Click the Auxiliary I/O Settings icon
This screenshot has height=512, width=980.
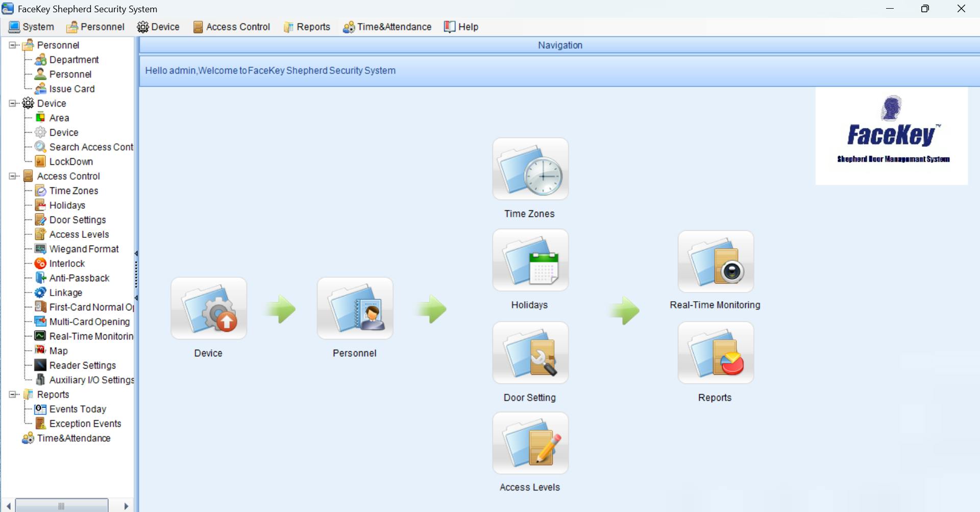click(40, 380)
